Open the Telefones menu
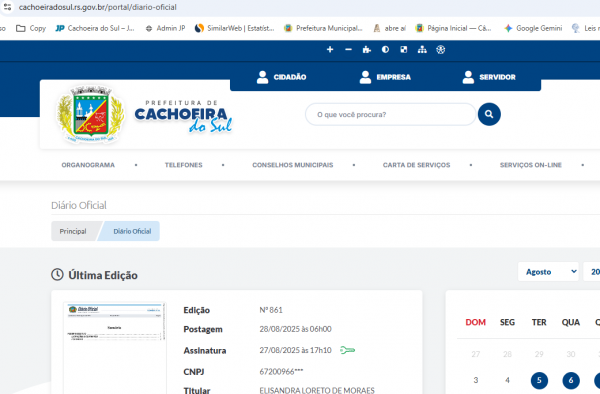 coord(184,165)
